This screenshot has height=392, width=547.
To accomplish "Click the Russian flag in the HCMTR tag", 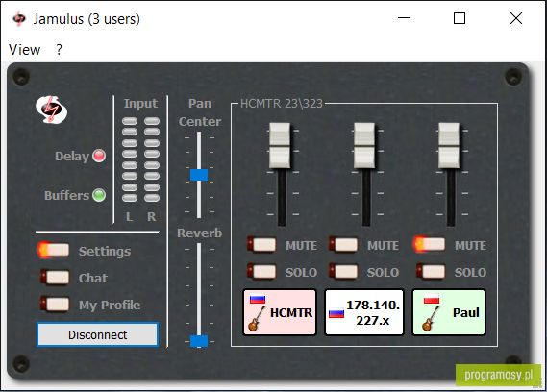I will point(258,299).
